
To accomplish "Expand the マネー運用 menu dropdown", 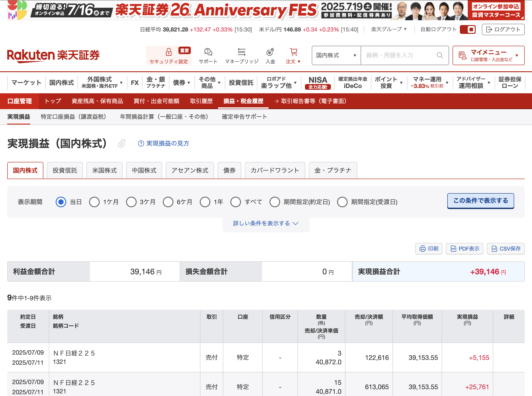I will pos(430,82).
